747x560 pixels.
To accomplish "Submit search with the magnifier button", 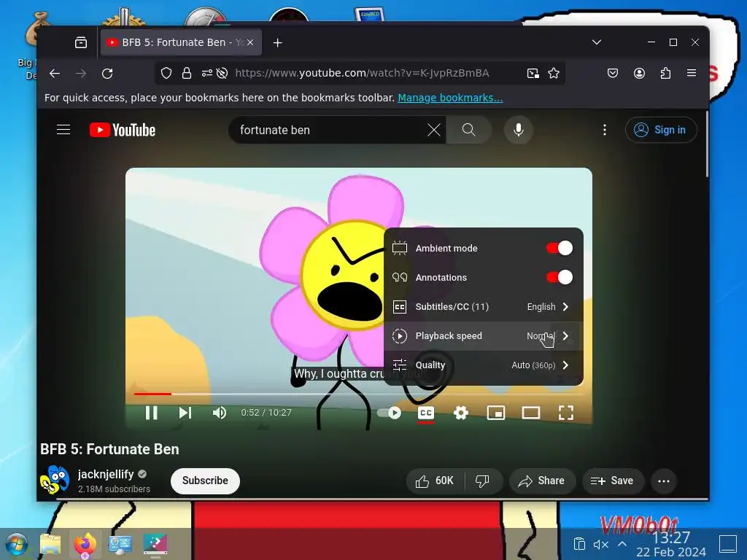I will point(469,130).
